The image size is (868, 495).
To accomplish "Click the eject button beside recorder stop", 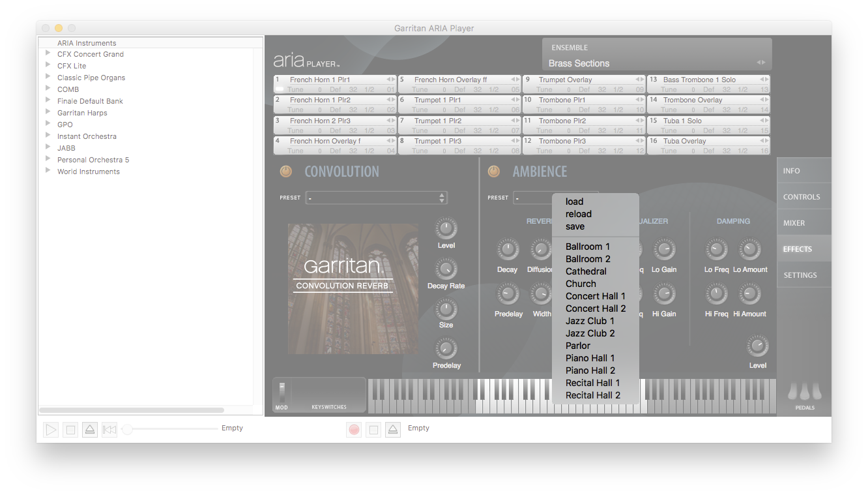I will tap(392, 430).
